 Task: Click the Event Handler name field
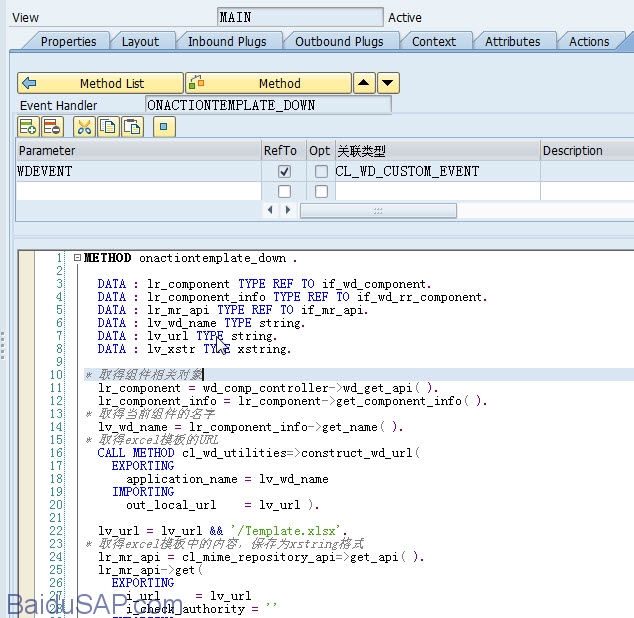[267, 105]
